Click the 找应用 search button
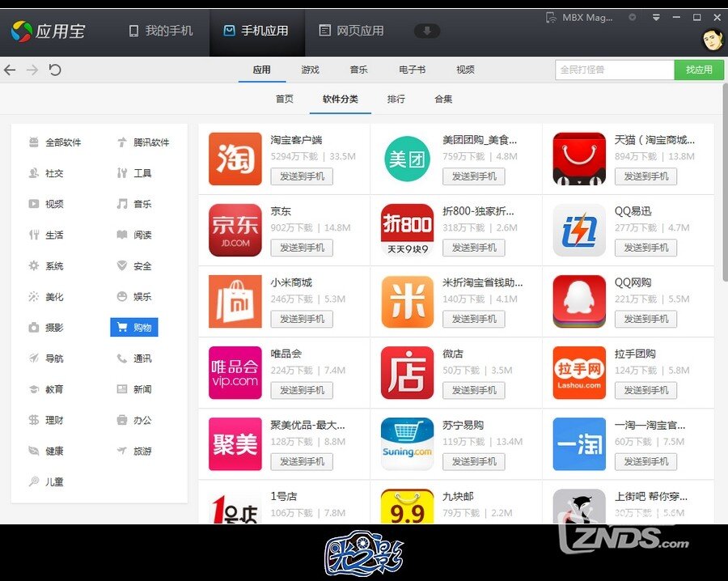Screen dimensions: 728x581 point(699,70)
